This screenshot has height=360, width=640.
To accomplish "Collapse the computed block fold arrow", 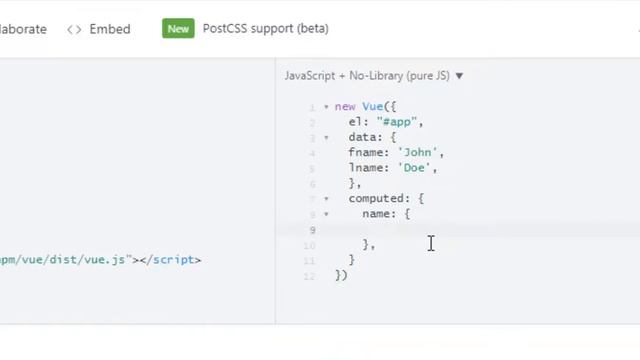I will pyautogui.click(x=326, y=199).
